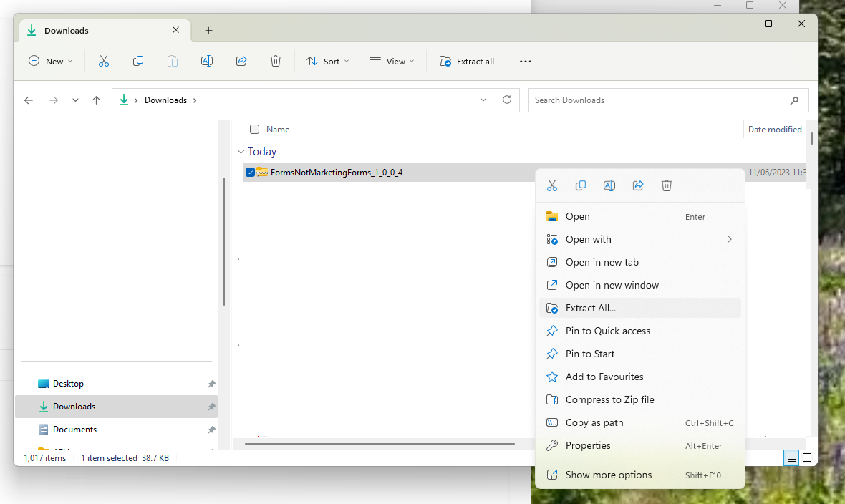Click the Delete trash icon in the toolbar
The width and height of the screenshot is (845, 504).
pos(276,62)
